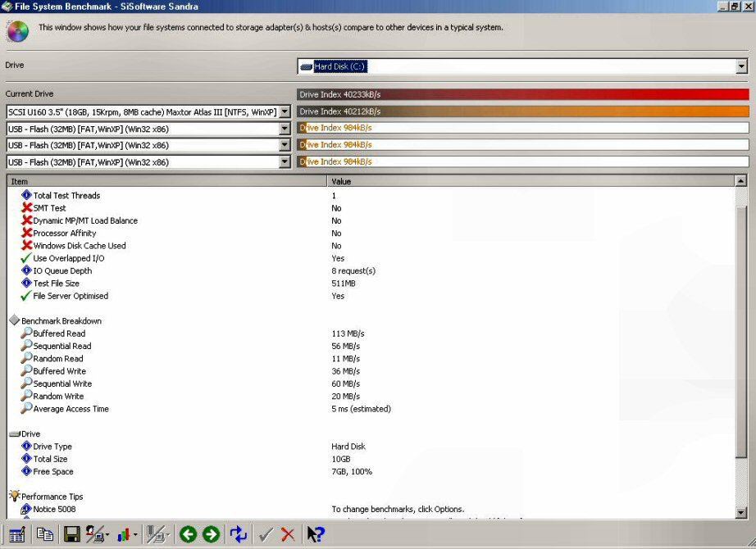Click the first Drive Index 984kB/s bar
The width and height of the screenshot is (756, 549).
(x=522, y=128)
